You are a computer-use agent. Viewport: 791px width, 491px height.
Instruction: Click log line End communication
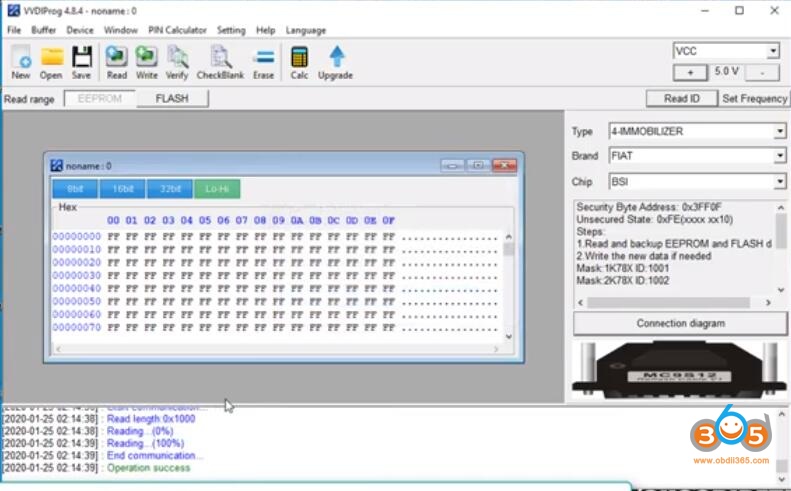pos(155,456)
